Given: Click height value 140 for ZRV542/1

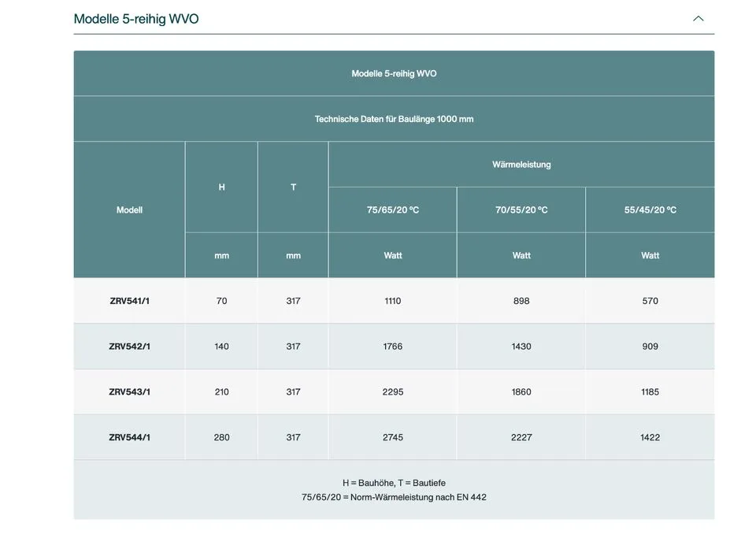Looking at the screenshot, I should point(221,347).
